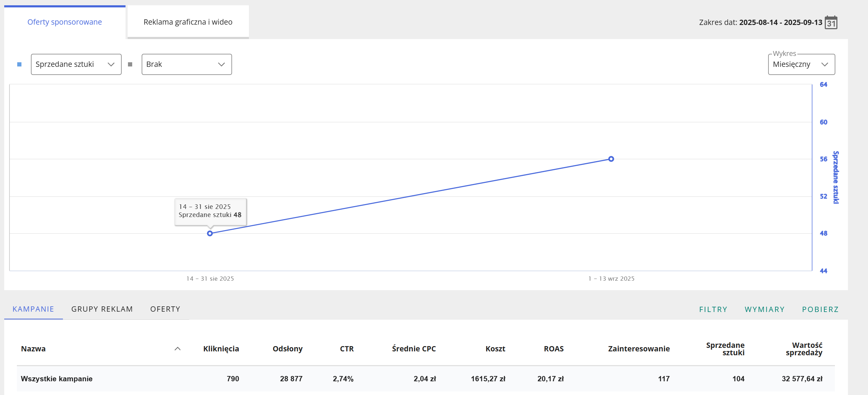Click the Wszystkie kampanie row label
The width and height of the screenshot is (868, 395).
[x=57, y=379]
